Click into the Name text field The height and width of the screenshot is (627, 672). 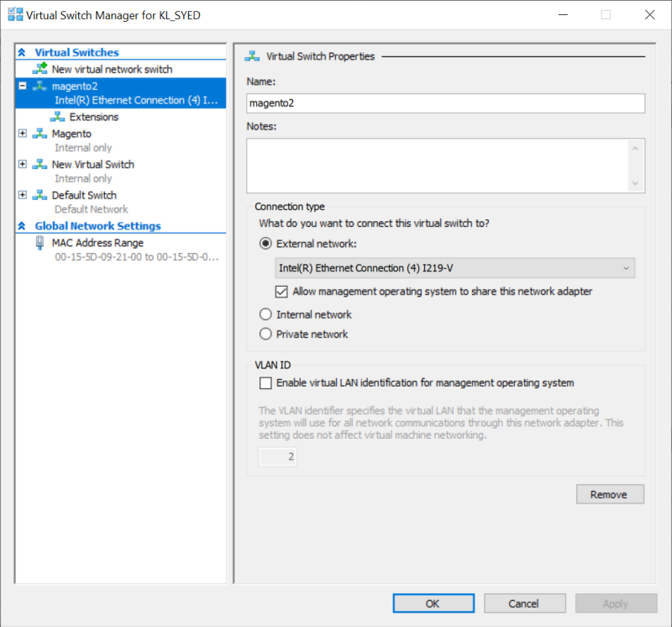[445, 103]
